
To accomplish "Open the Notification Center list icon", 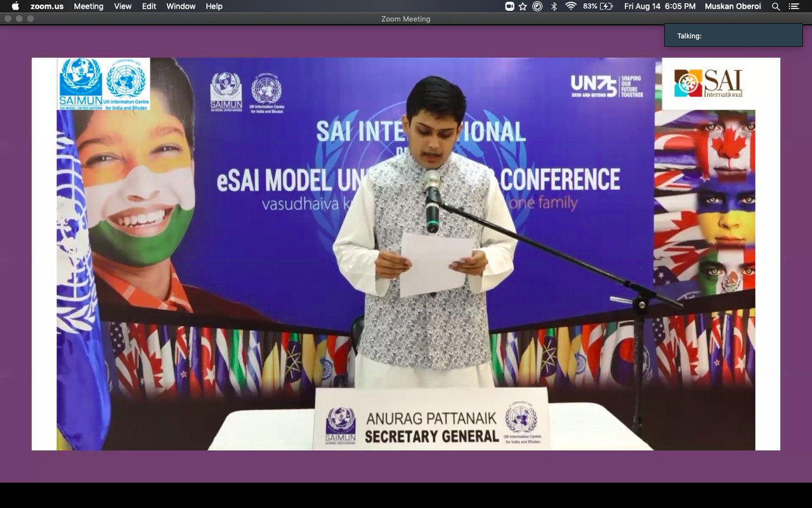I will coord(794,6).
